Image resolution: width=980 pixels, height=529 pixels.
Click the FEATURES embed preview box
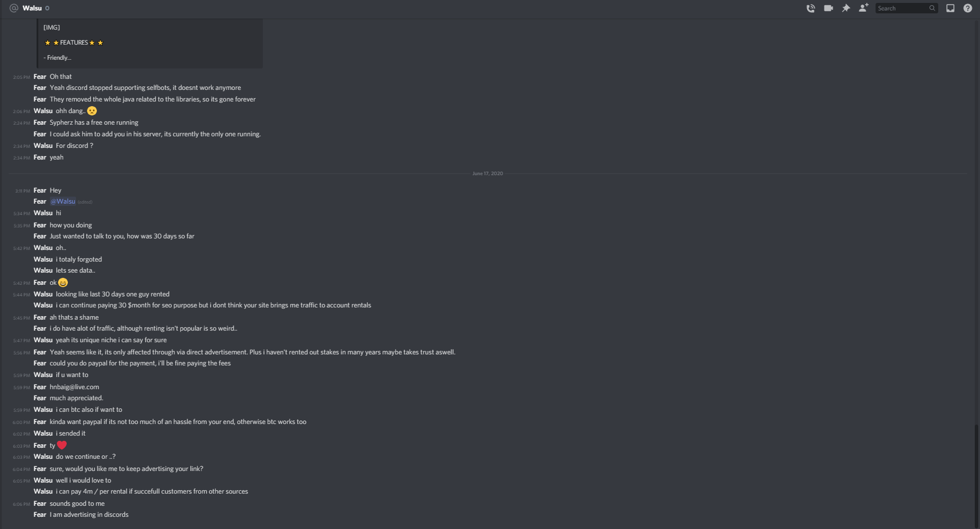(x=150, y=43)
